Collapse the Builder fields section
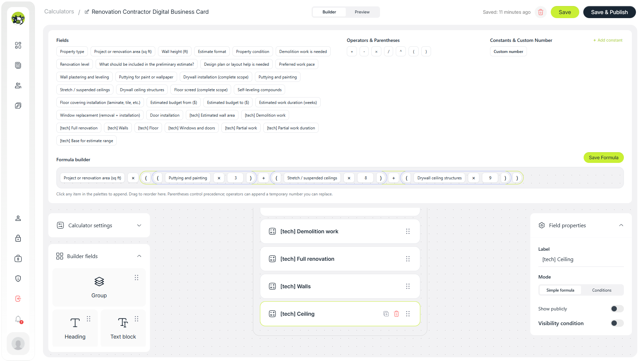The width and height of the screenshot is (644, 362). pos(139,256)
